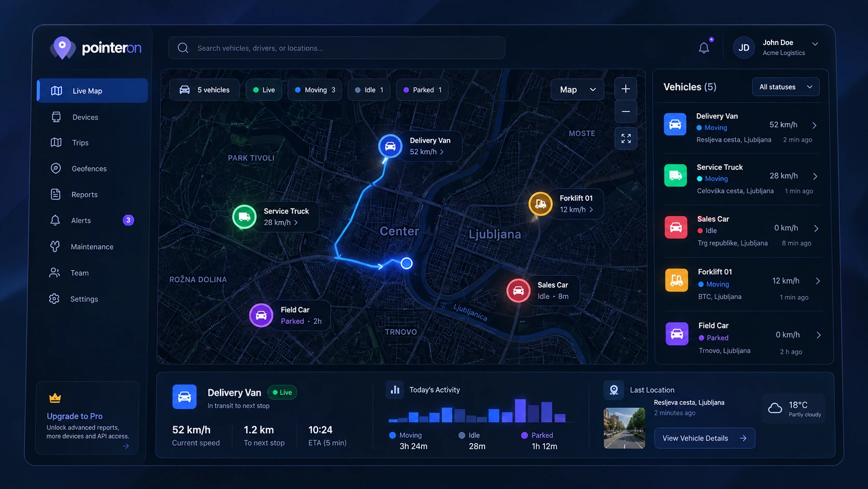Toggle the Parked 1 filter chip

tap(423, 90)
